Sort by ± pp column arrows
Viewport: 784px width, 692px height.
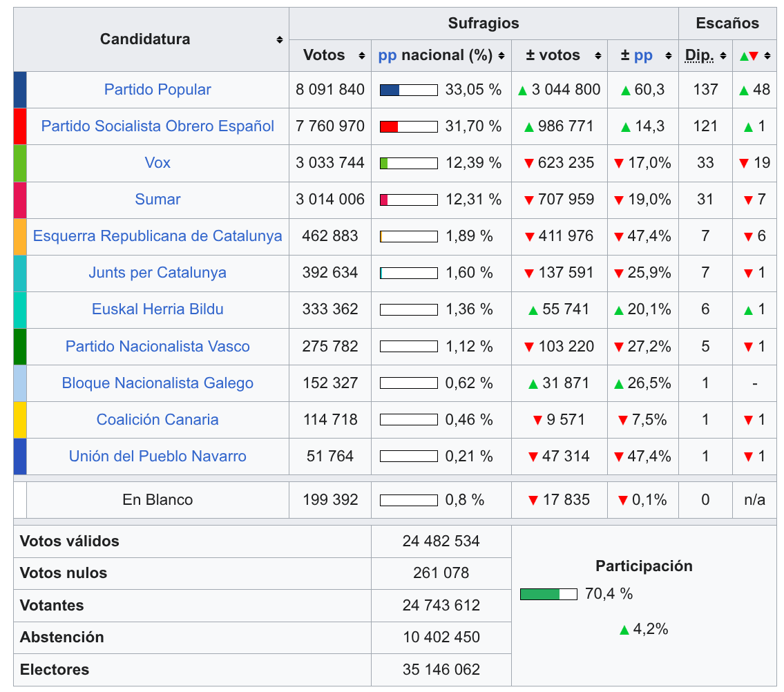(x=668, y=56)
